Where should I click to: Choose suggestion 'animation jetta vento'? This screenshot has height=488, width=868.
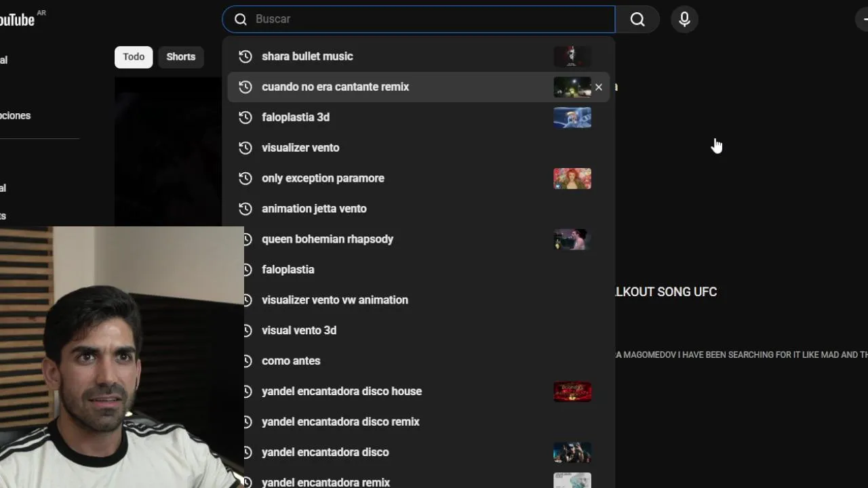pos(418,209)
